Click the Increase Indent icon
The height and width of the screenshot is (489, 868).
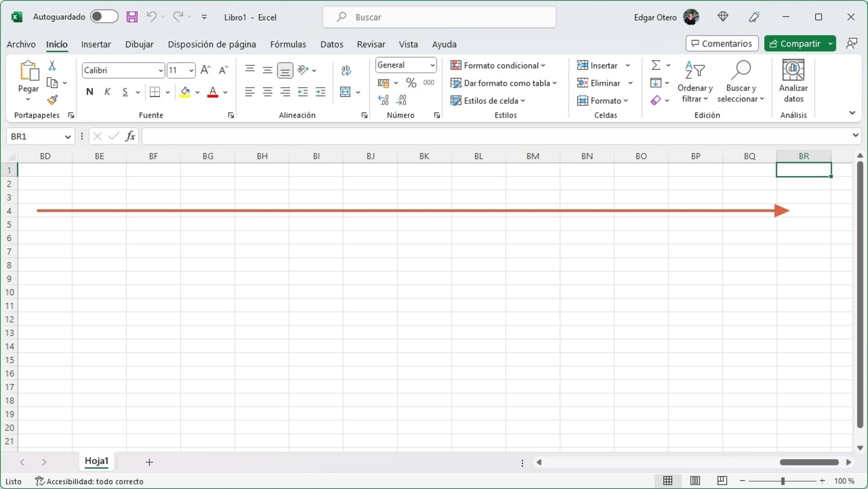point(320,92)
